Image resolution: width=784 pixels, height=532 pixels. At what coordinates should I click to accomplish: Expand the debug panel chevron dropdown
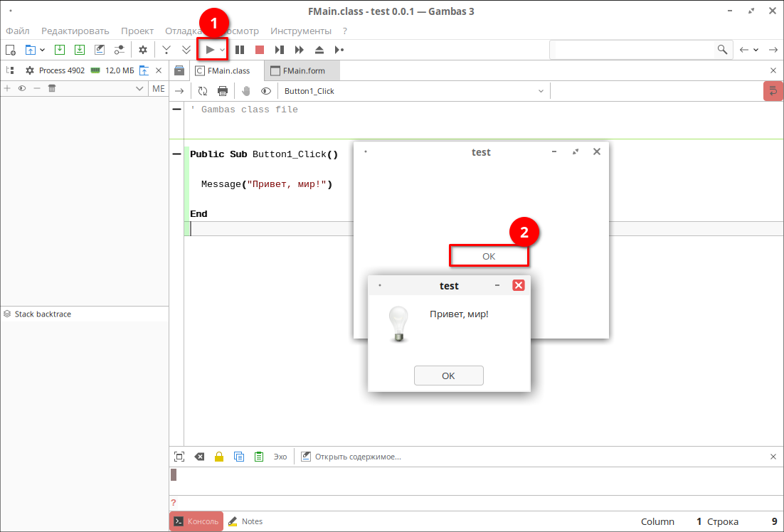click(x=139, y=89)
